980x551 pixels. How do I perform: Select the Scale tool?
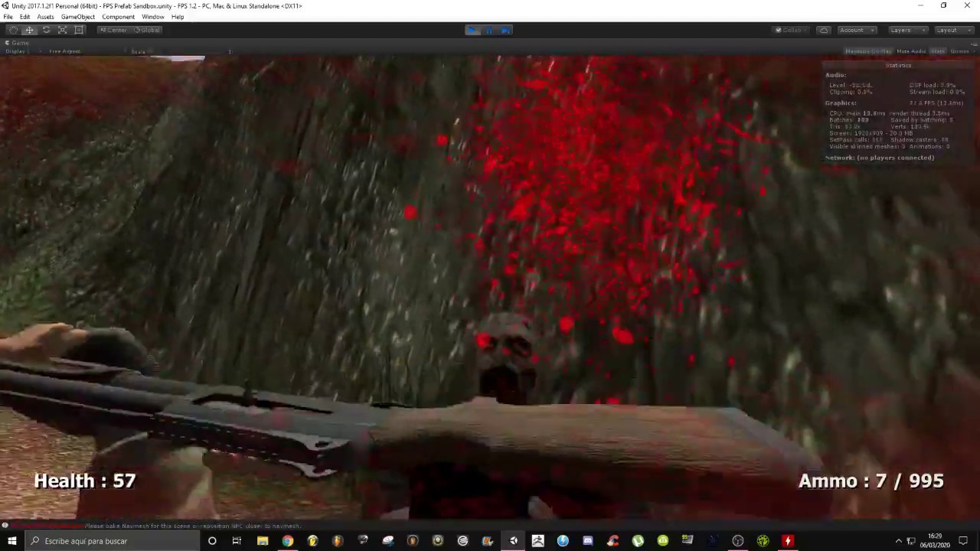(63, 30)
